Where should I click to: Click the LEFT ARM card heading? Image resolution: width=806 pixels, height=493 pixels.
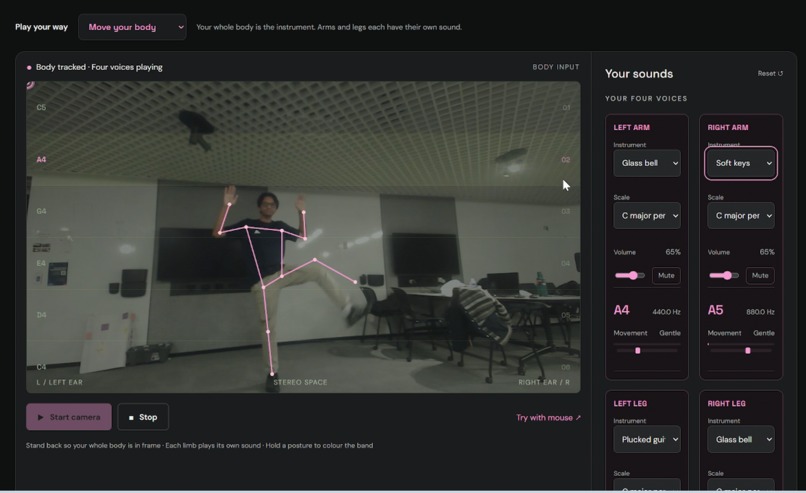[x=631, y=127]
